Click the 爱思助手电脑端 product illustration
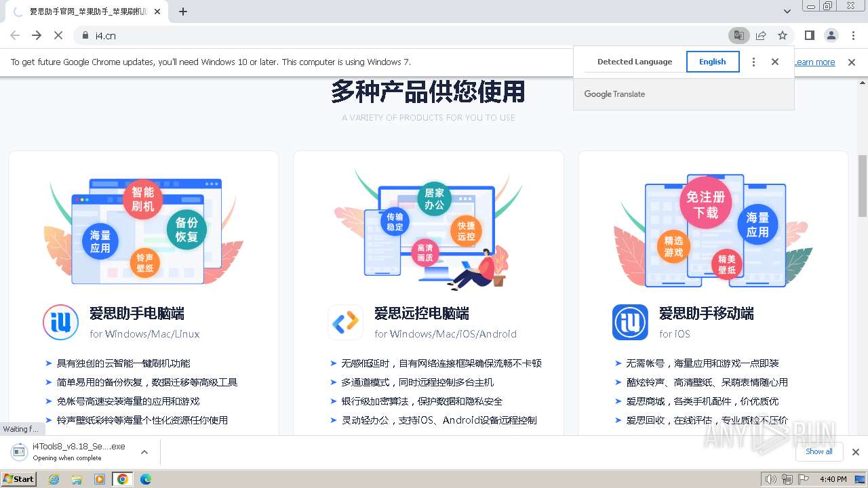The width and height of the screenshot is (868, 488). pos(143,230)
